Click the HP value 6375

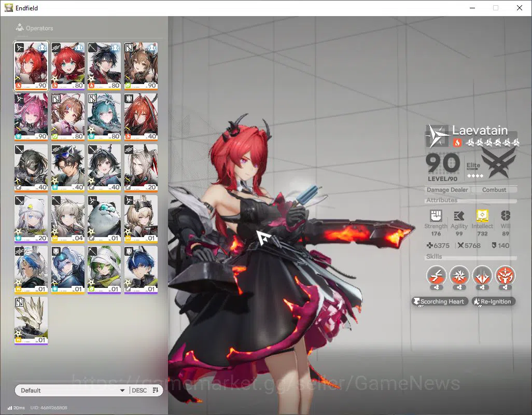tap(438, 245)
